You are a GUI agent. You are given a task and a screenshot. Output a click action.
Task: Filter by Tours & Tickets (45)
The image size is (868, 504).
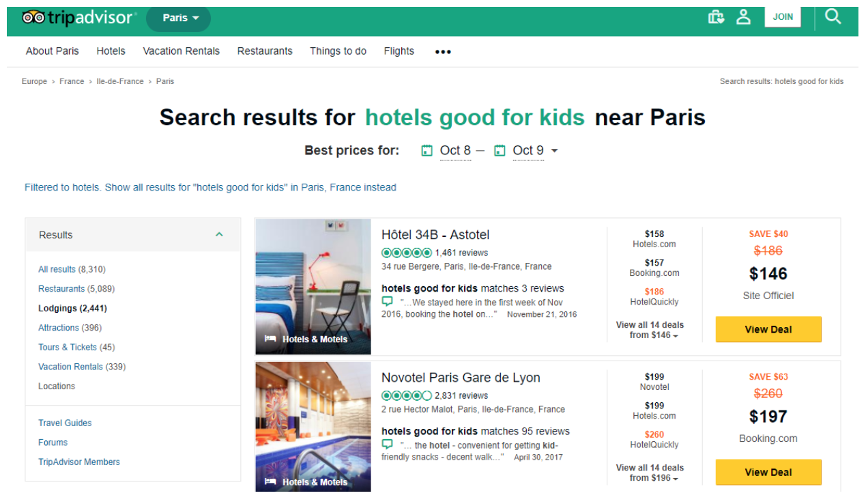click(x=76, y=347)
